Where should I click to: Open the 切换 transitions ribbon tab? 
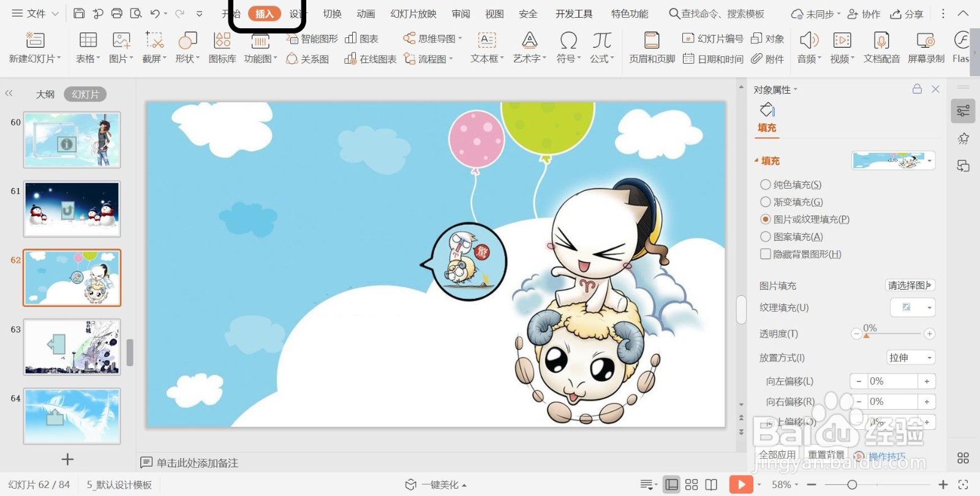[332, 13]
